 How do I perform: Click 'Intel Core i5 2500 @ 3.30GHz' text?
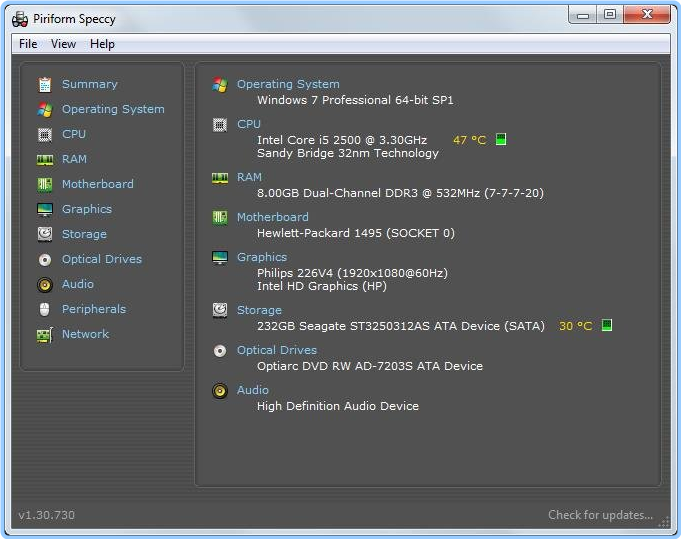coord(342,140)
